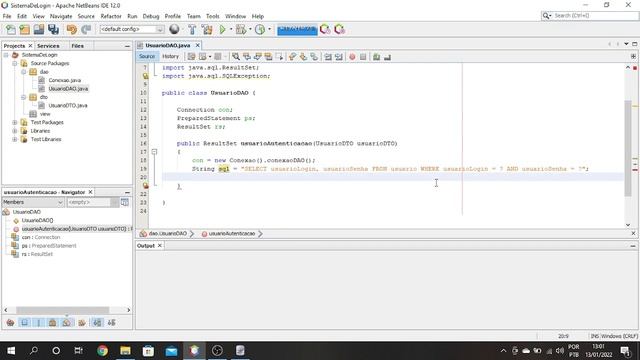
Task: Open File Explorer from the taskbar
Action: 125,351
